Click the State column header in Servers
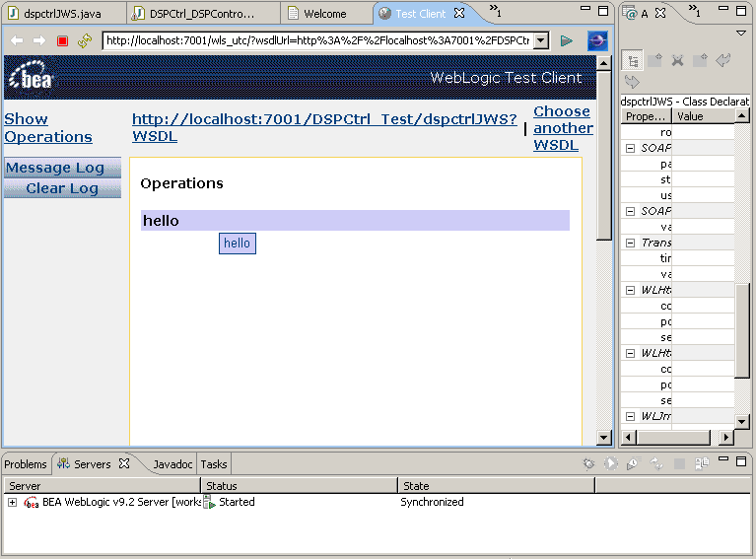The image size is (756, 559). click(x=497, y=486)
